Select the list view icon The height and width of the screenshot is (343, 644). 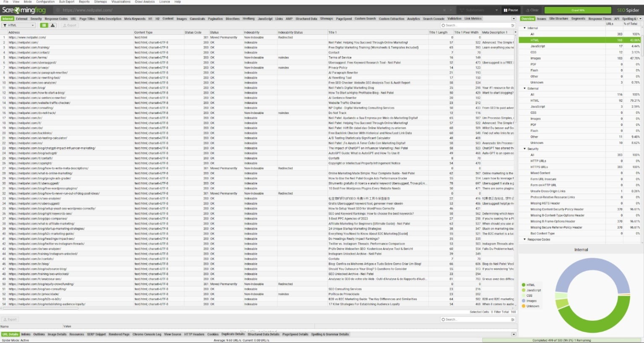[44, 25]
